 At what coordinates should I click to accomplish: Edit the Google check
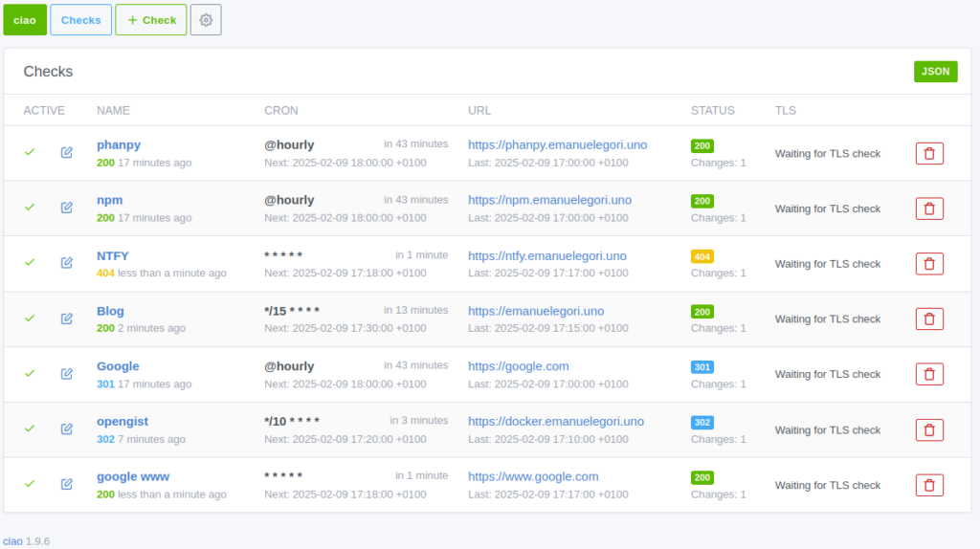pos(67,374)
